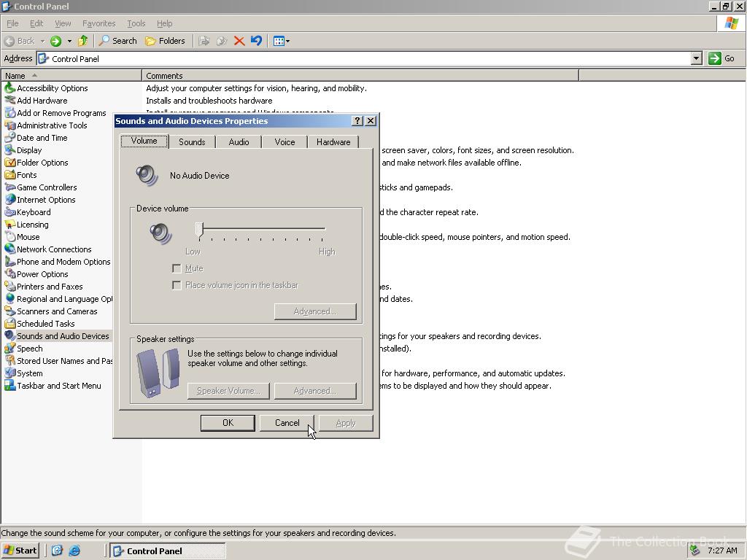Click Control Panel taskbar button
Image resolution: width=747 pixels, height=560 pixels.
pyautogui.click(x=167, y=551)
